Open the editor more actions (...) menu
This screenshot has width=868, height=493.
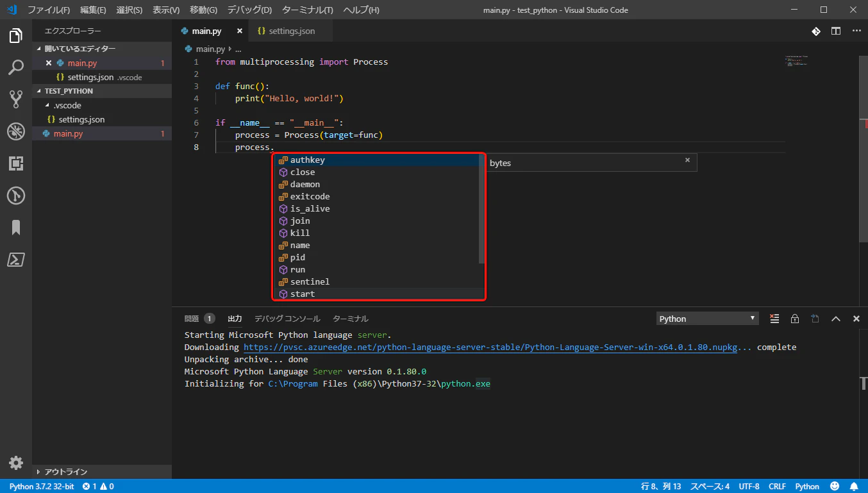click(856, 31)
